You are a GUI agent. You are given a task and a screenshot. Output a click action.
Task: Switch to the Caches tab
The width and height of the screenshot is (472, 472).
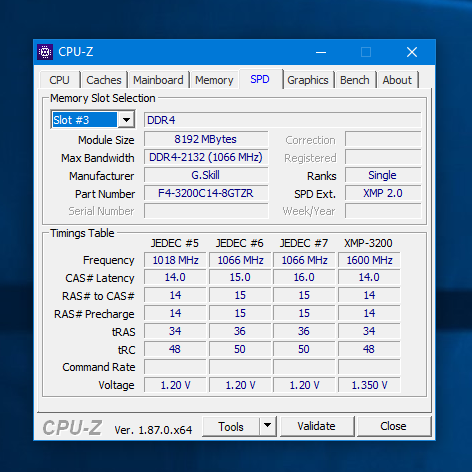coord(104,80)
